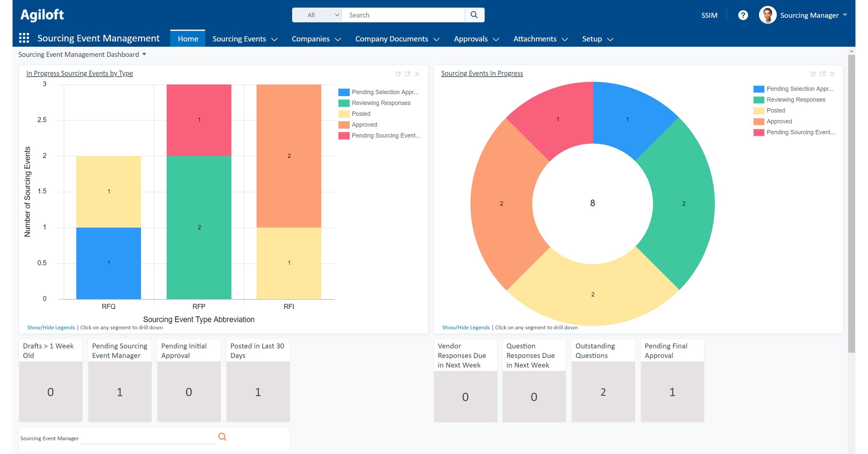Refresh the In Progress Sourcing Events by Type chart
The image size is (868, 454).
coord(398,74)
